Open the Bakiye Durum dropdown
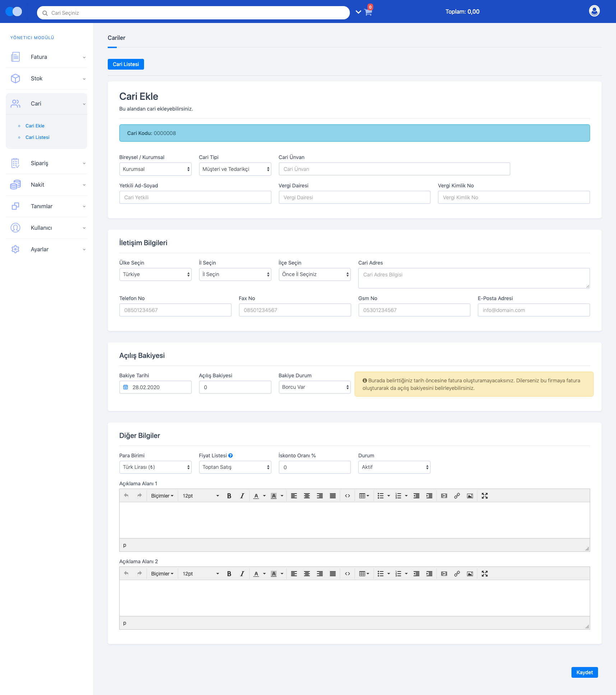The height and width of the screenshot is (695, 616). click(315, 387)
